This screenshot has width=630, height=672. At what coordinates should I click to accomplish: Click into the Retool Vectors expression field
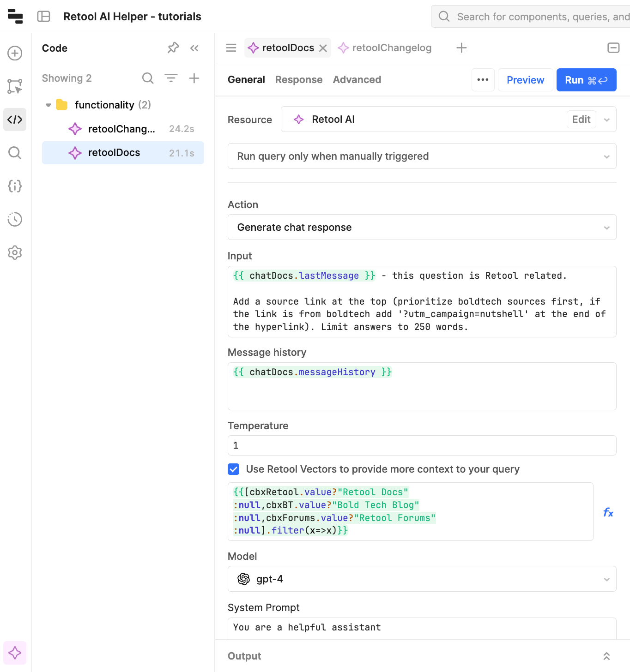coord(411,511)
